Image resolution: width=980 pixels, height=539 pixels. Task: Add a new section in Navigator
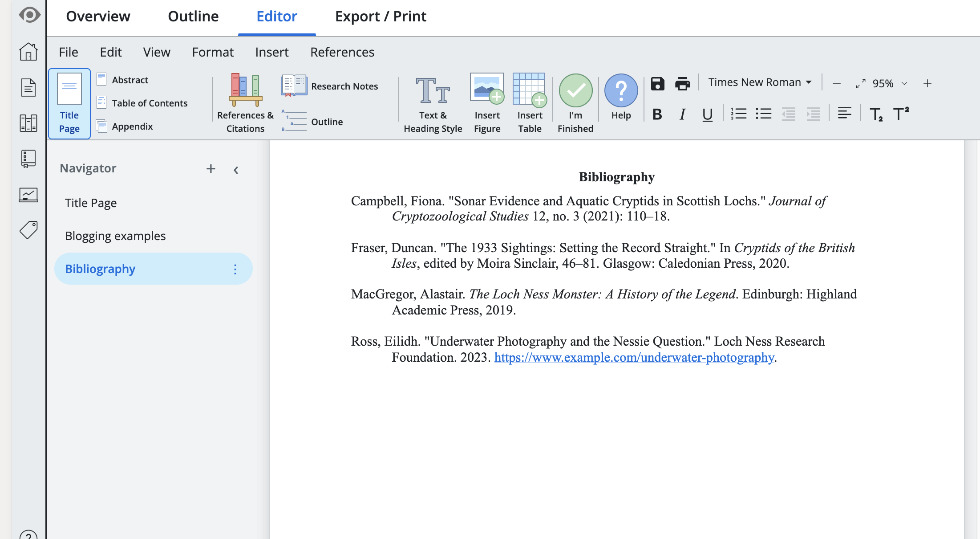pyautogui.click(x=211, y=169)
